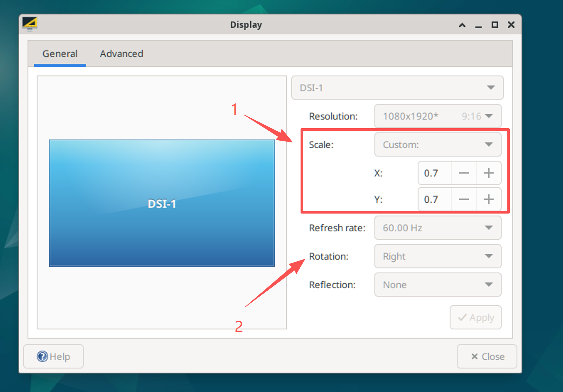The image size is (563, 392).
Task: Increase the X scale value
Action: click(489, 173)
